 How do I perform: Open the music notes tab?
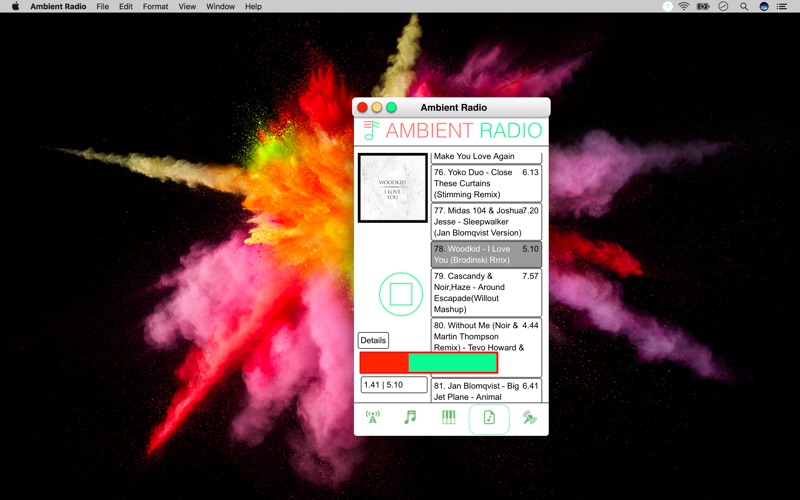click(x=410, y=417)
